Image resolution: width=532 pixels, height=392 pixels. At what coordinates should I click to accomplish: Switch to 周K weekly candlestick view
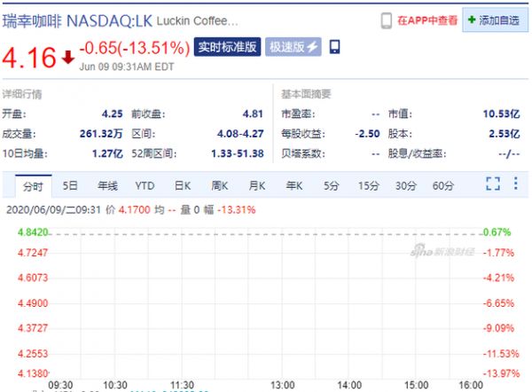(x=220, y=185)
